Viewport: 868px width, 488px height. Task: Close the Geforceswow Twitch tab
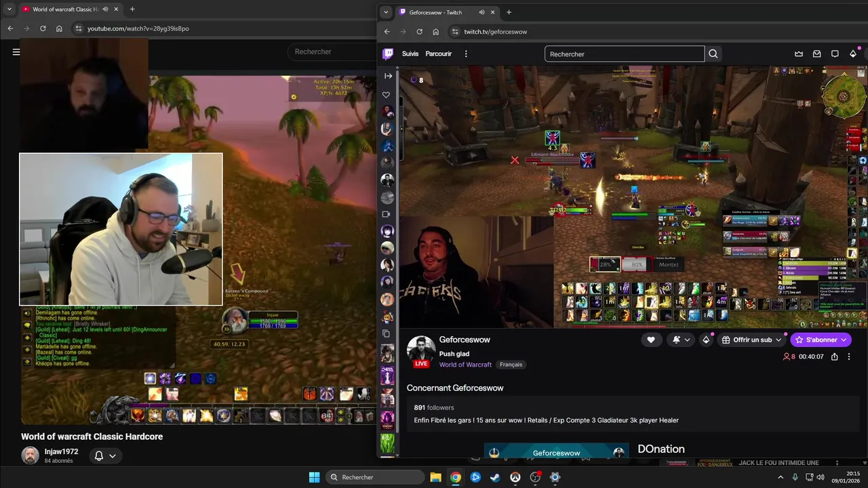(494, 12)
